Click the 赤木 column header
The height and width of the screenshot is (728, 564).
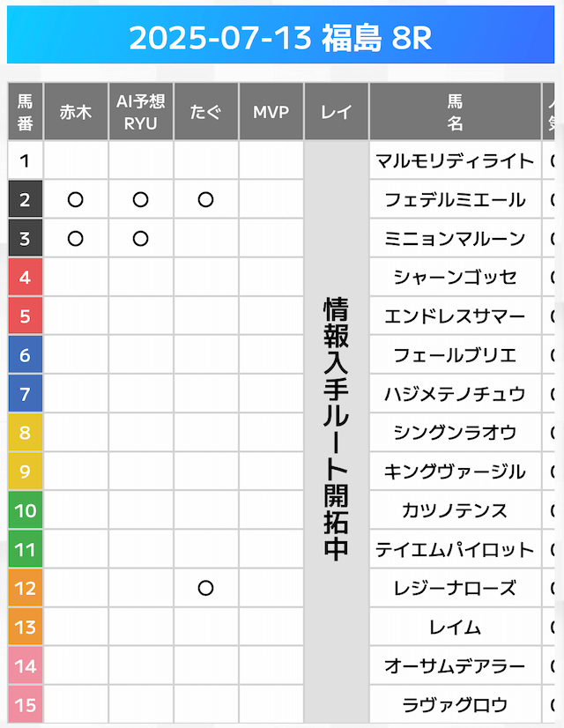76,112
